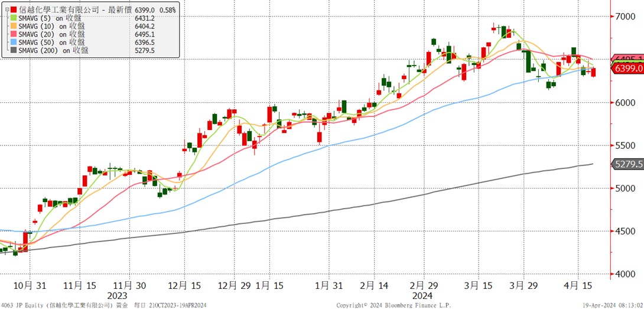Click the pink SMAVG (20) color swatch
The image size is (644, 309).
14,34
